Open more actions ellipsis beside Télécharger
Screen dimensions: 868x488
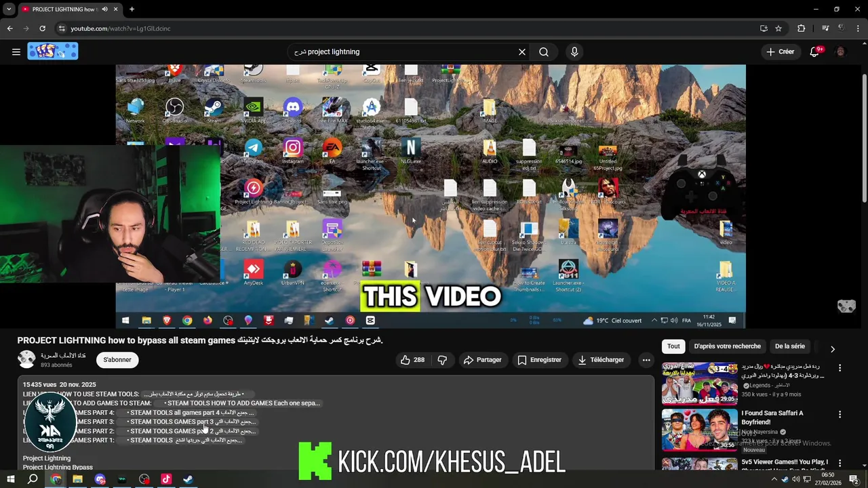(646, 360)
